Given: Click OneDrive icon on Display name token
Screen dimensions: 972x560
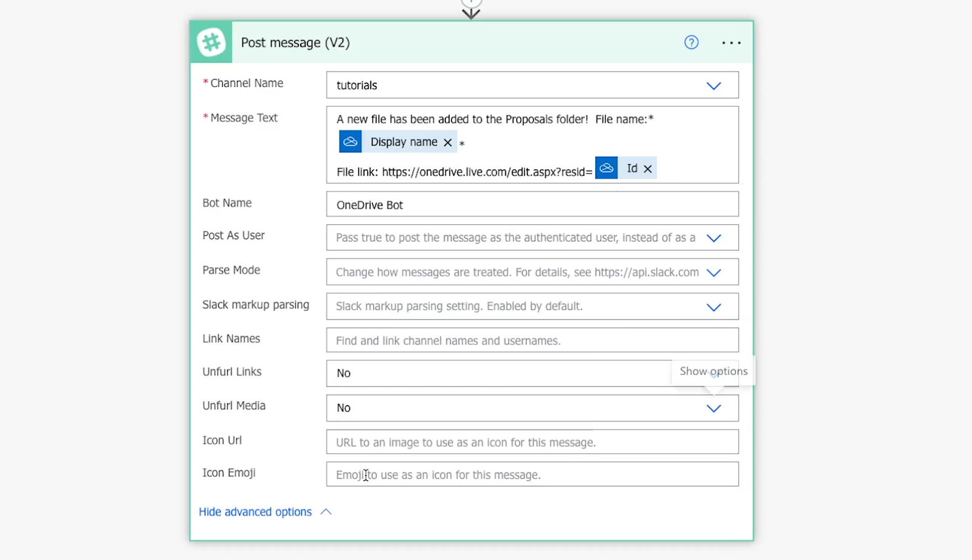Looking at the screenshot, I should point(351,142).
